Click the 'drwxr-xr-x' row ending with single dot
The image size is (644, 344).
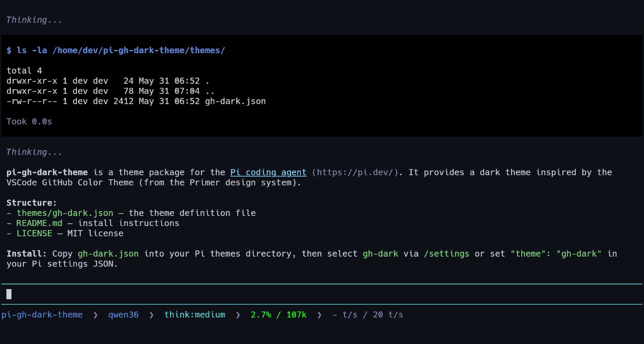[108, 81]
